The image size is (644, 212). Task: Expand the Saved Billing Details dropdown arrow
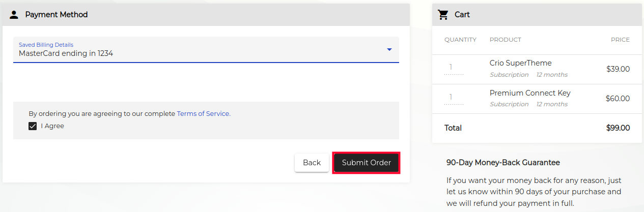pos(389,50)
